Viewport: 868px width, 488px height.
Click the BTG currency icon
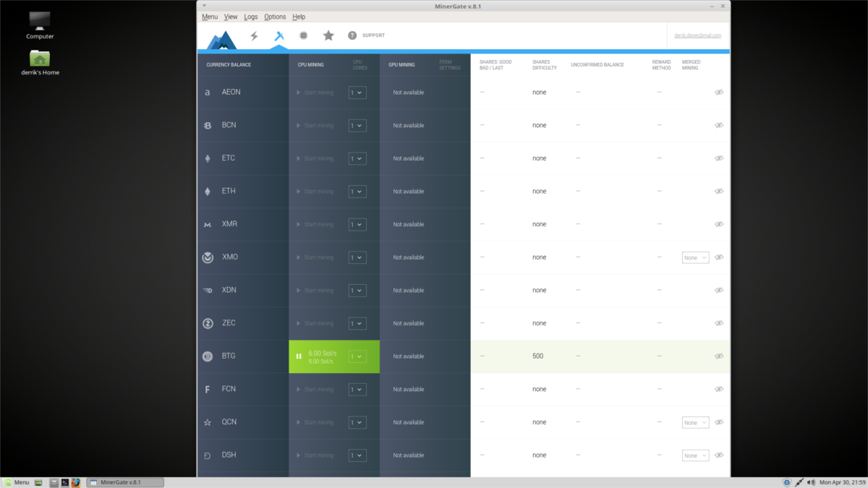[208, 356]
